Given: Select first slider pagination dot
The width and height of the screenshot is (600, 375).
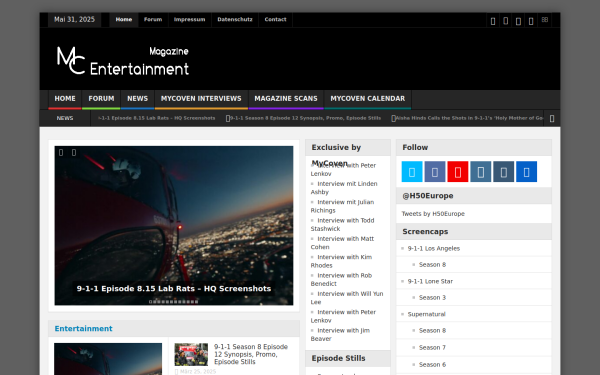Looking at the screenshot, I should click(150, 302).
